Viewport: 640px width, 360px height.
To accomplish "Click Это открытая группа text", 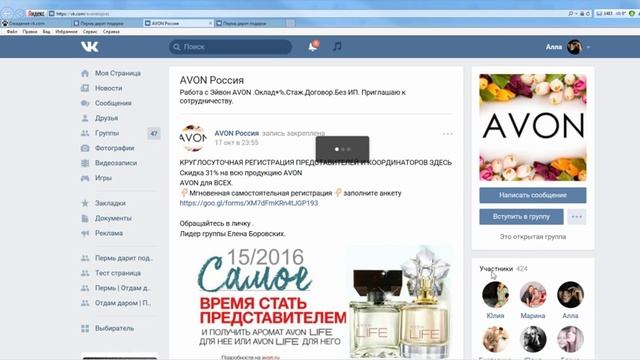I will point(533,237).
